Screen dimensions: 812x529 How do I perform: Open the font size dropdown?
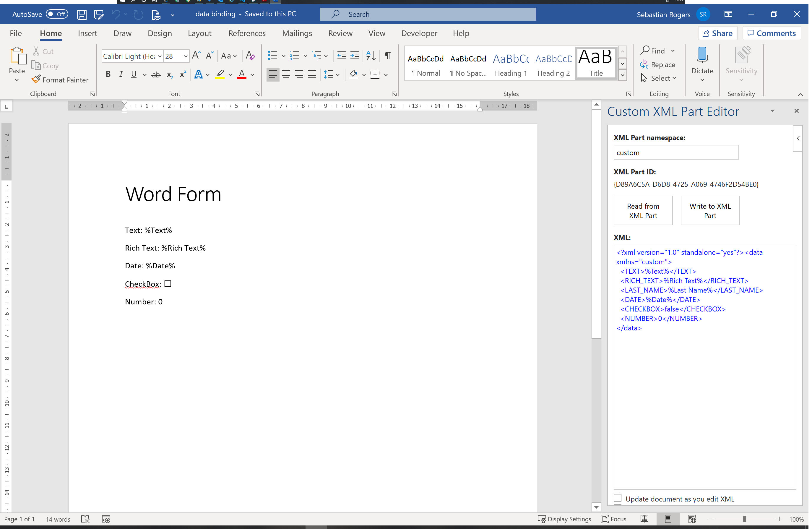(186, 56)
